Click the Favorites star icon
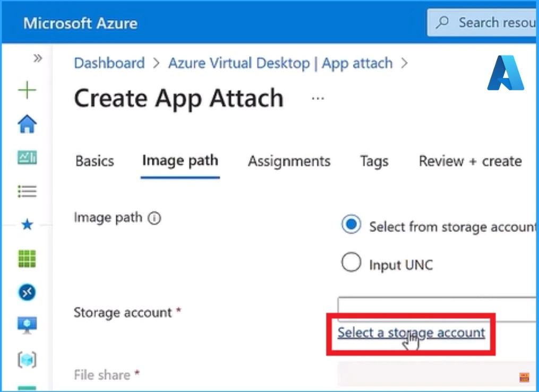539x392 pixels. [x=27, y=224]
